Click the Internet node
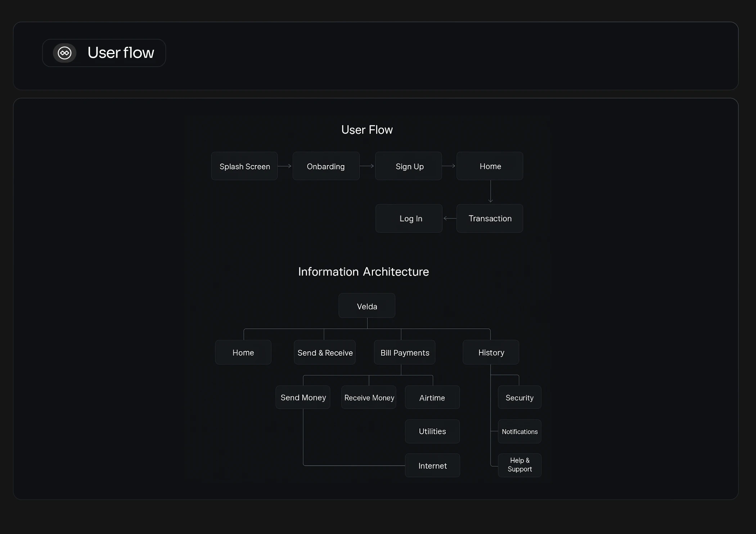 pyautogui.click(x=432, y=466)
